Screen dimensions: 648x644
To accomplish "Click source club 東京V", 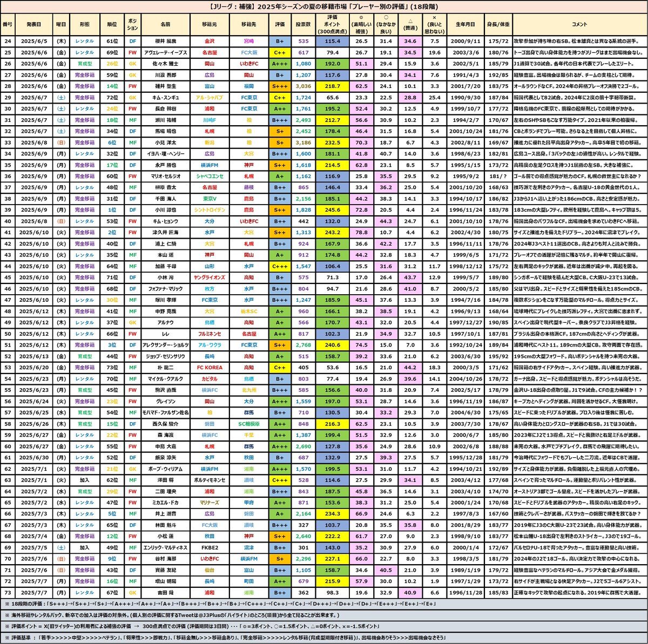I will tap(209, 200).
